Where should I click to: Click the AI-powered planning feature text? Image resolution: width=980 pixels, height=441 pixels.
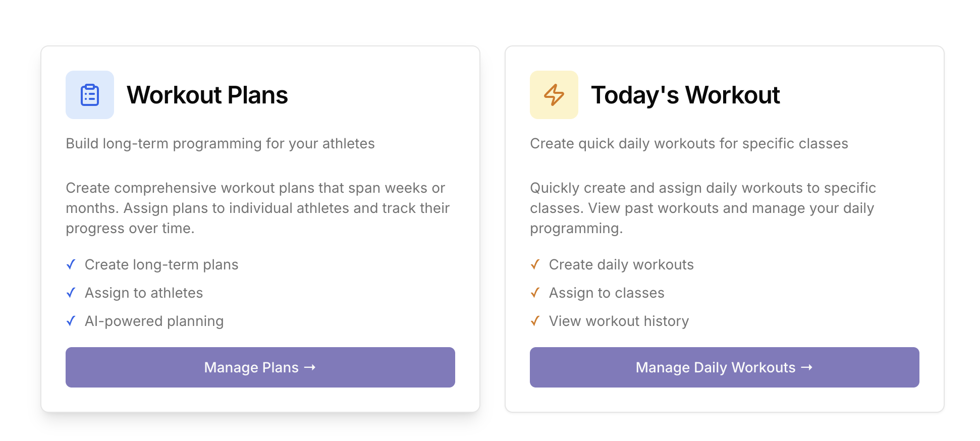coord(154,321)
